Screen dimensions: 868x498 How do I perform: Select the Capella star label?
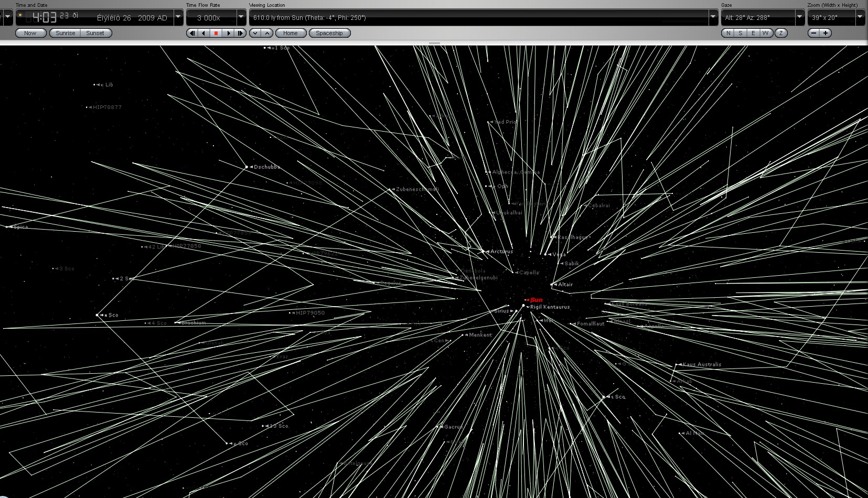[x=529, y=273]
